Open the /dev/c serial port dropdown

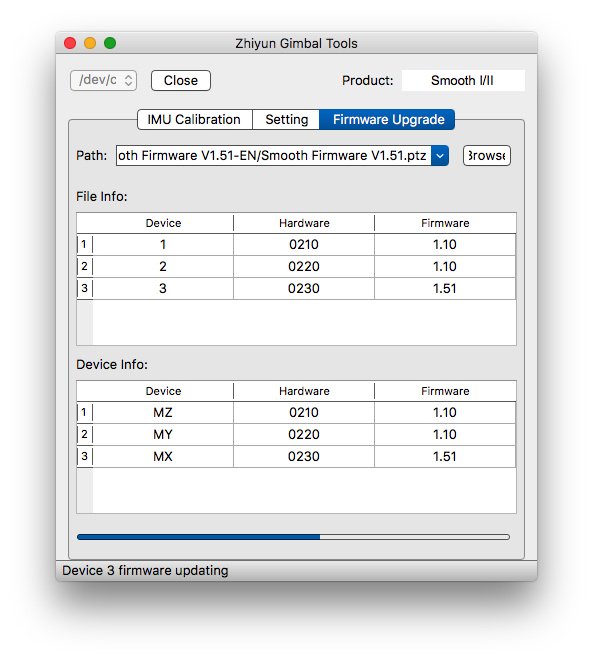coord(103,80)
